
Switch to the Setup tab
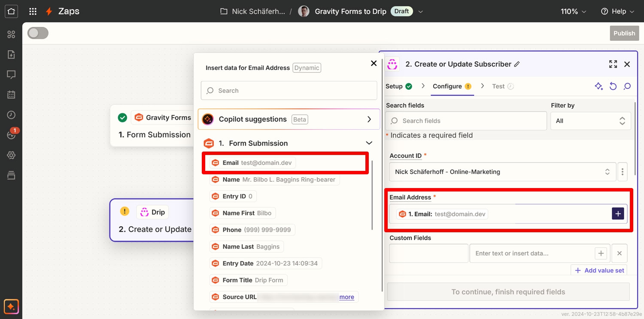[398, 86]
